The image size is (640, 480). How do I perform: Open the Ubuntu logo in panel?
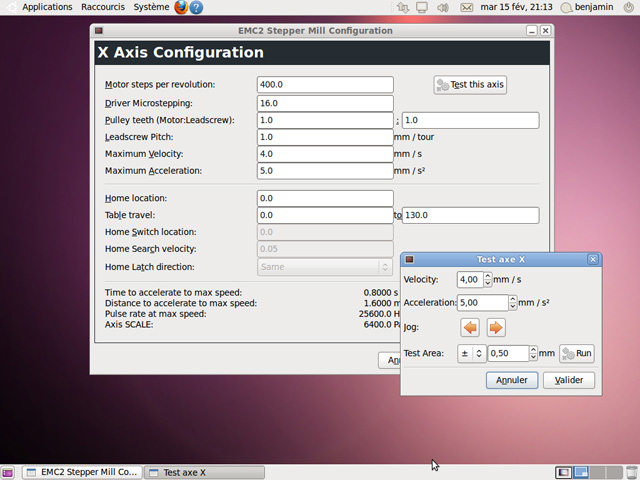pos(10,7)
